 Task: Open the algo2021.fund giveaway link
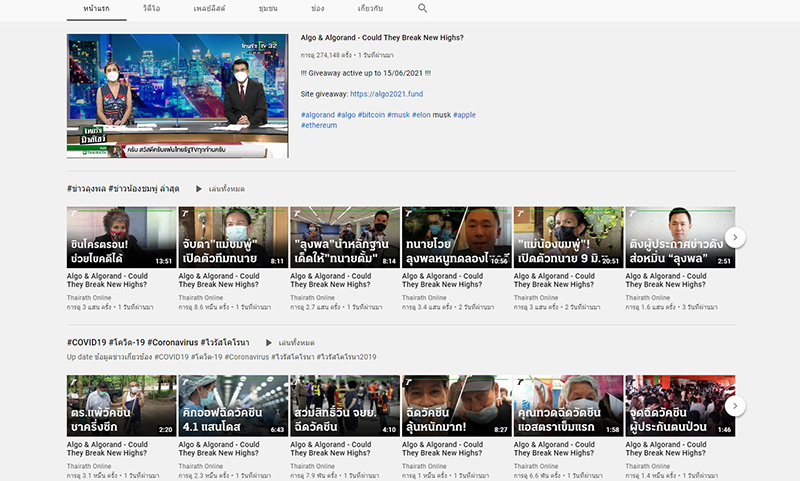[387, 94]
